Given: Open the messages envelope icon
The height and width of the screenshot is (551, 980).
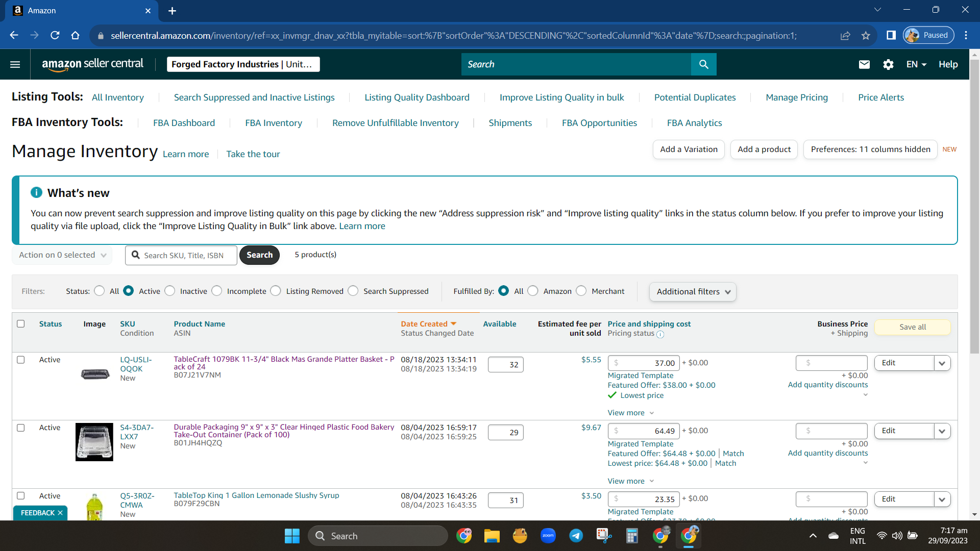Looking at the screenshot, I should [x=864, y=64].
